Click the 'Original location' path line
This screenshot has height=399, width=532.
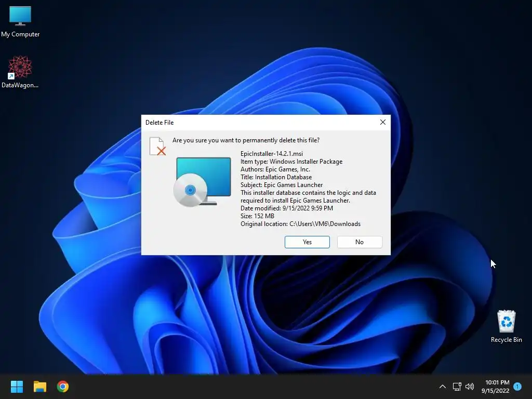pos(301,224)
